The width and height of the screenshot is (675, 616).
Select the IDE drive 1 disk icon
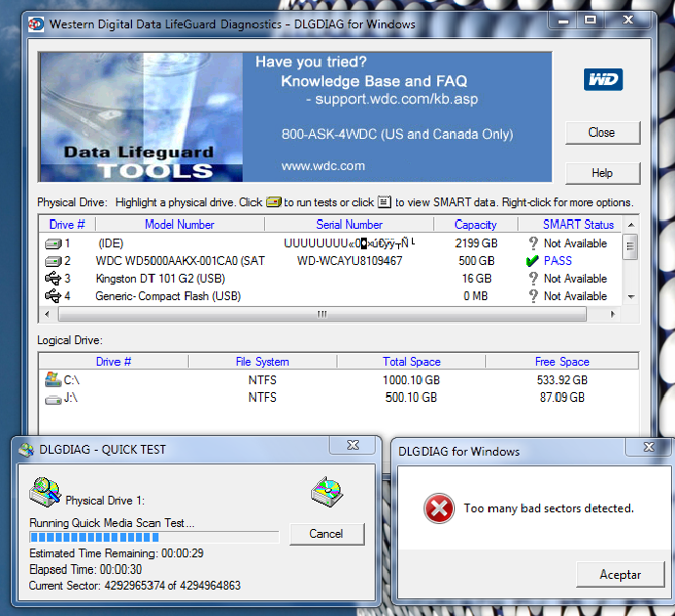[54, 243]
